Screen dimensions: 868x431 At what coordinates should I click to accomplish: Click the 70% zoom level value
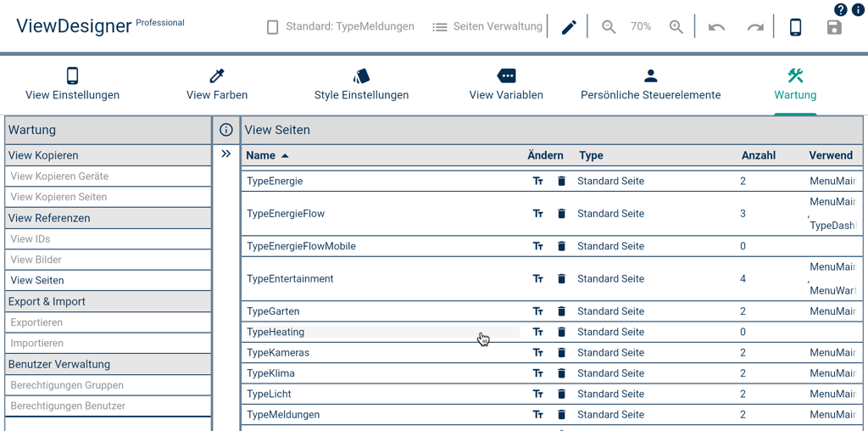pyautogui.click(x=641, y=26)
